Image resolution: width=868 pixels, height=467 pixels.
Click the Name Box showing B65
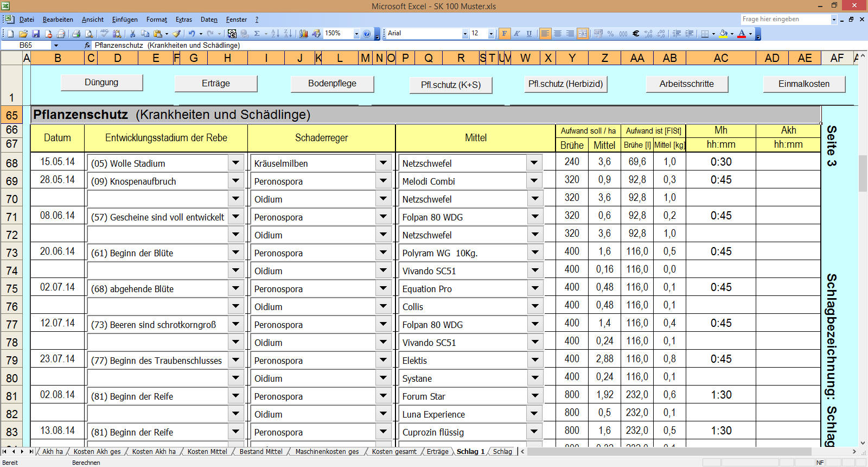tap(26, 46)
